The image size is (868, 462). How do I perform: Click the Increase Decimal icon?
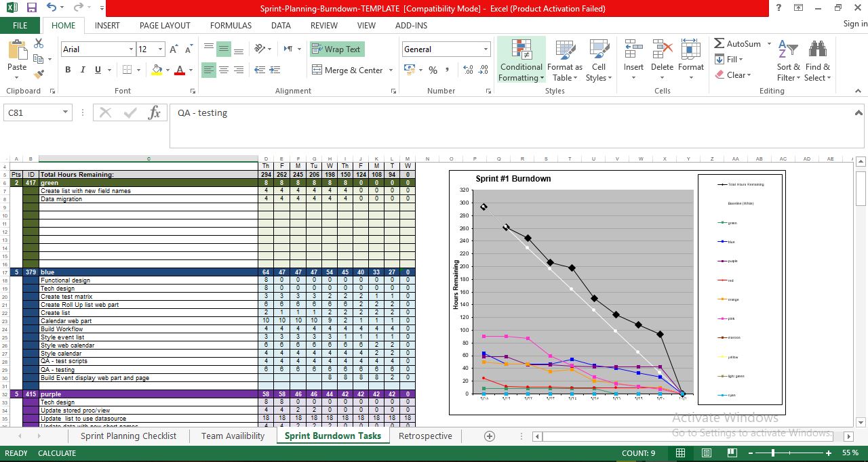(x=468, y=70)
